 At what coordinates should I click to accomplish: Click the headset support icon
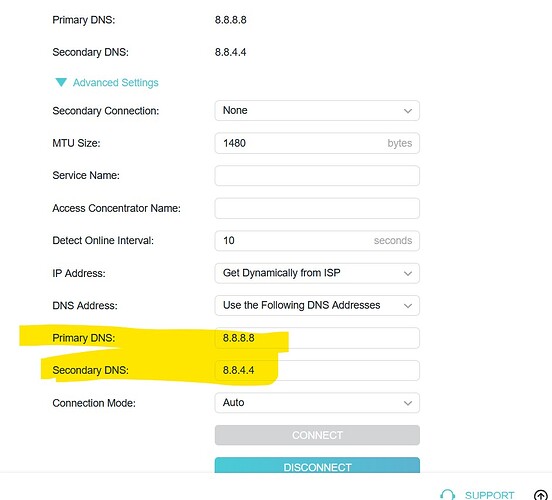pyautogui.click(x=447, y=494)
